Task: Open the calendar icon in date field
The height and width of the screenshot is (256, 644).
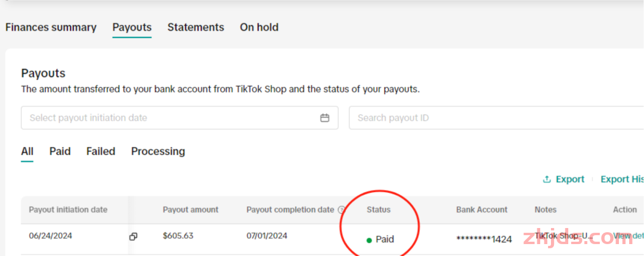Action: [x=325, y=118]
